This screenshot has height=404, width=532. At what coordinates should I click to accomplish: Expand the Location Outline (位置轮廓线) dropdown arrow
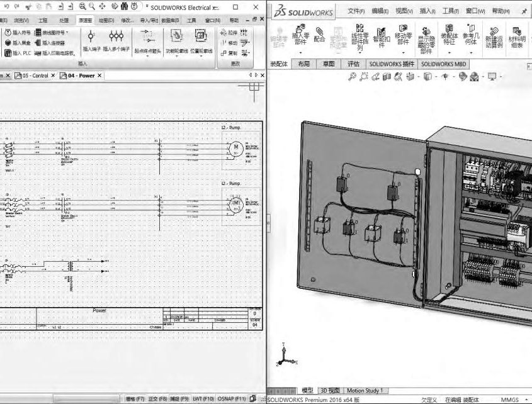pos(201,56)
